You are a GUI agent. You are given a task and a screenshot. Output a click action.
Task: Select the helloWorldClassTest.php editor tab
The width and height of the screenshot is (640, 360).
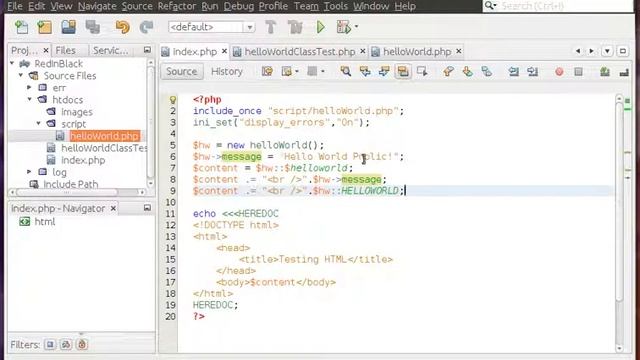(x=300, y=51)
